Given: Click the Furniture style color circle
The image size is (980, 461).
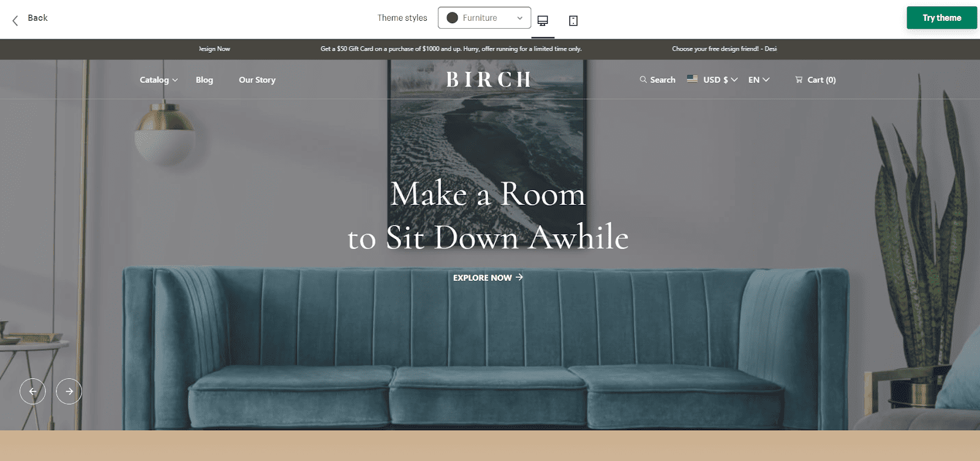Looking at the screenshot, I should point(453,18).
